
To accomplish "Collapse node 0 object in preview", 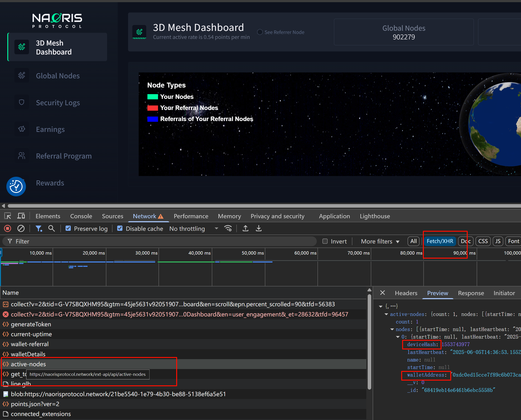I will [x=398, y=337].
